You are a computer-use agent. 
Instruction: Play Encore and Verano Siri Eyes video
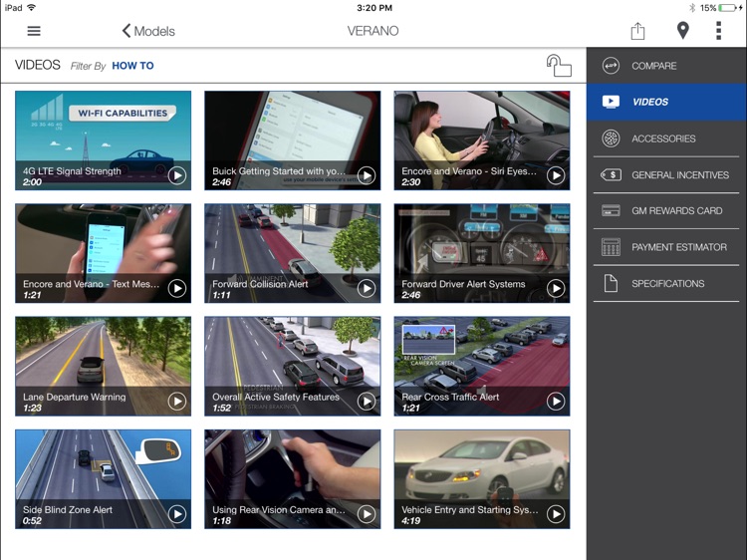pyautogui.click(x=556, y=175)
